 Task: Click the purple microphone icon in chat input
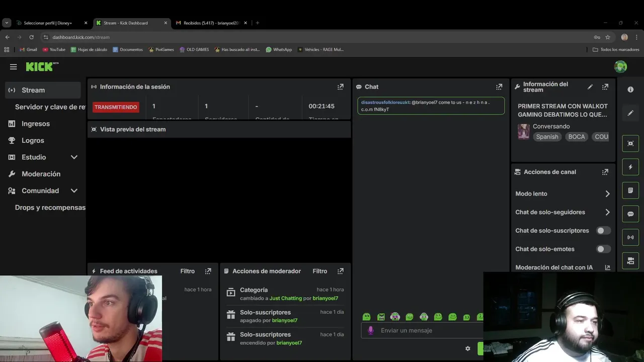click(371, 330)
